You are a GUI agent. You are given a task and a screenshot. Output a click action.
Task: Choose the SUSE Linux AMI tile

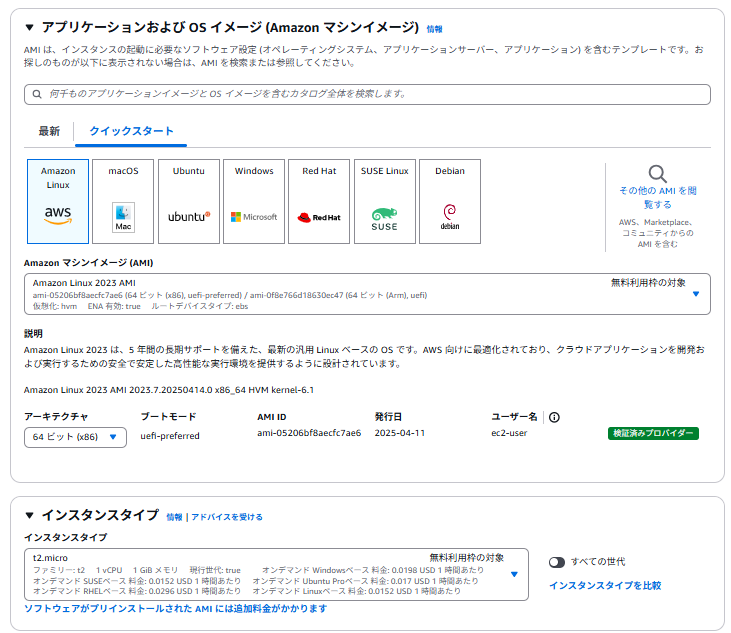[x=385, y=201]
